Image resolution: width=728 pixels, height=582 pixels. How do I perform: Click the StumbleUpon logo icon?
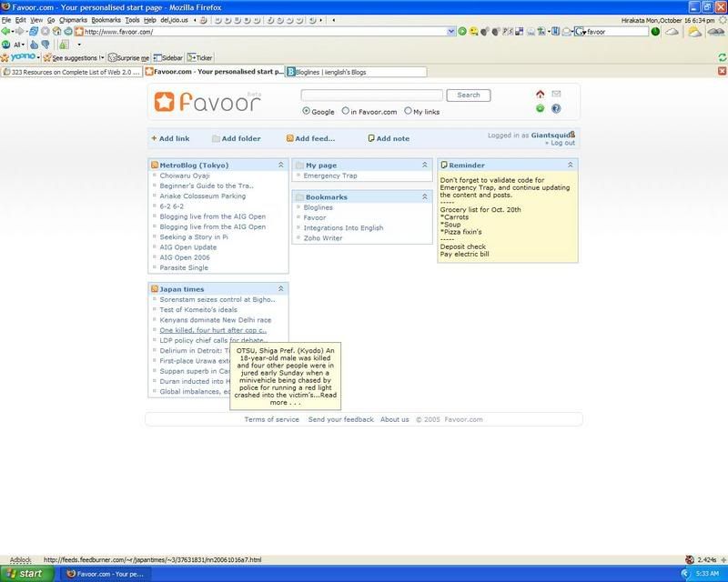[5, 45]
